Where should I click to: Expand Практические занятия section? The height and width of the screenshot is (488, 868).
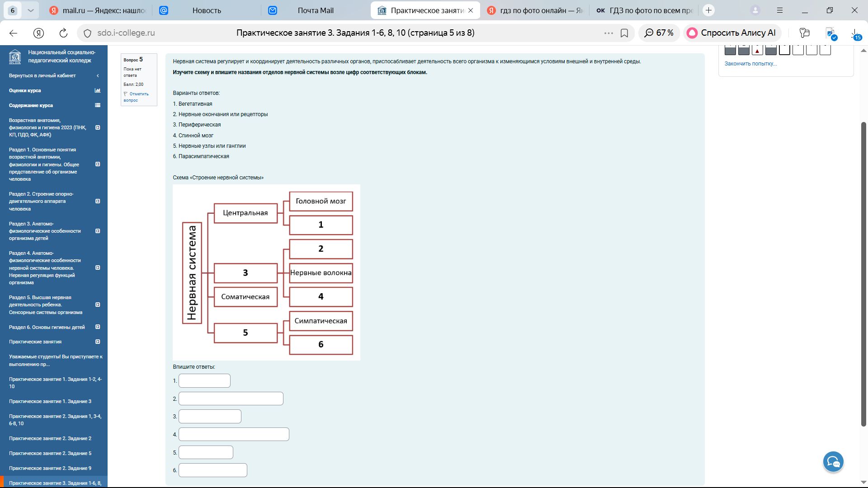[98, 342]
